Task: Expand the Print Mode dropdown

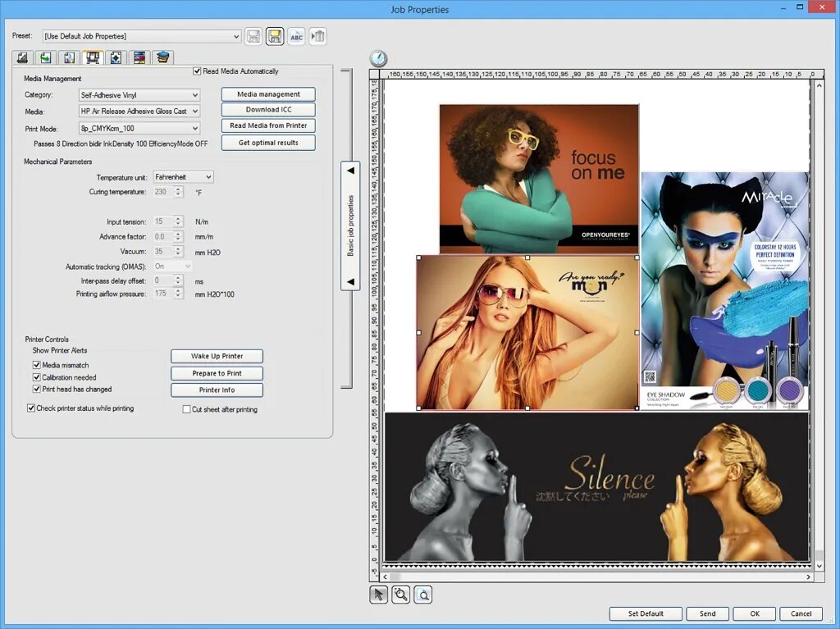Action: click(x=139, y=128)
